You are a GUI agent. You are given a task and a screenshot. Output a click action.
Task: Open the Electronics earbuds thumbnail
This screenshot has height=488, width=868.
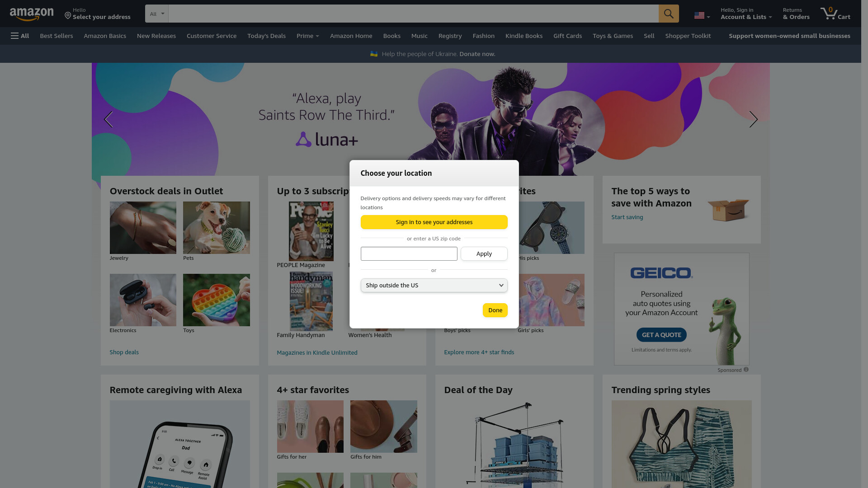point(143,300)
